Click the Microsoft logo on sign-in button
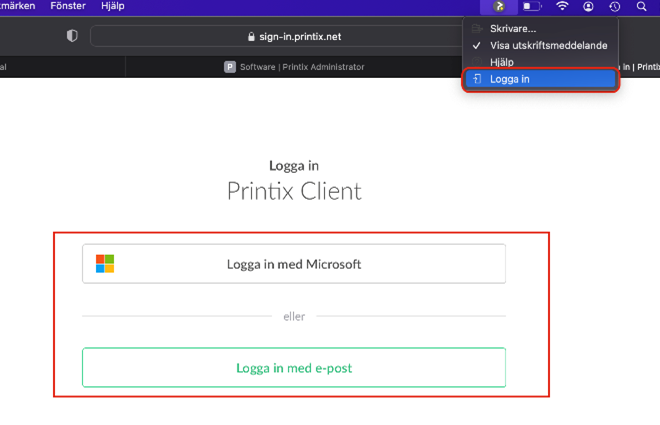This screenshot has width=660, height=425. pyautogui.click(x=105, y=264)
